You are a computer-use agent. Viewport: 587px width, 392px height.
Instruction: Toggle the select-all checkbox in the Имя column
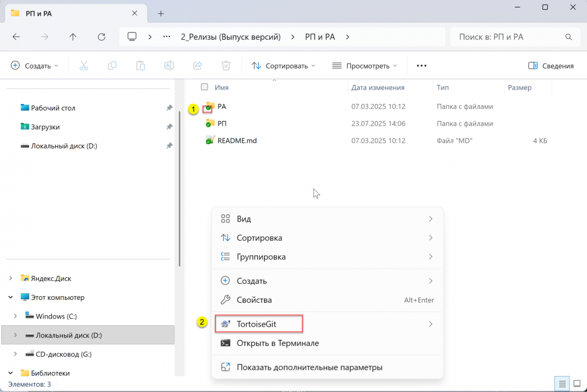[x=204, y=87]
